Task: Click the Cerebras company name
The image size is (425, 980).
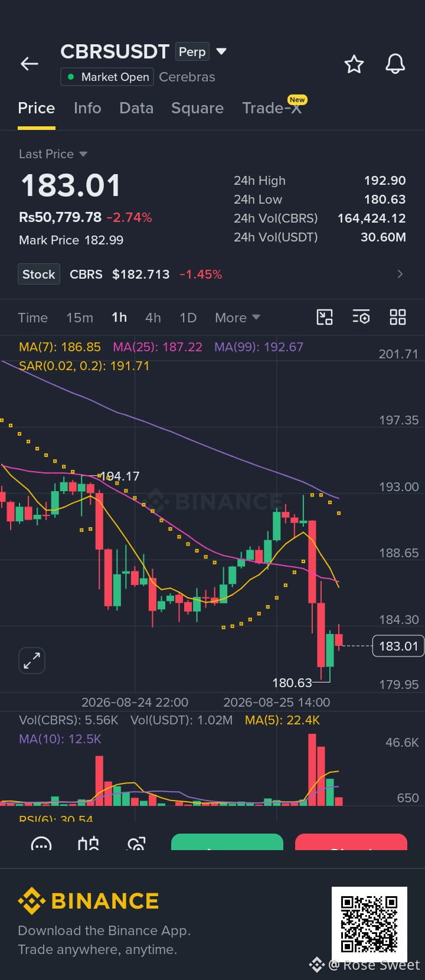Action: tap(187, 77)
